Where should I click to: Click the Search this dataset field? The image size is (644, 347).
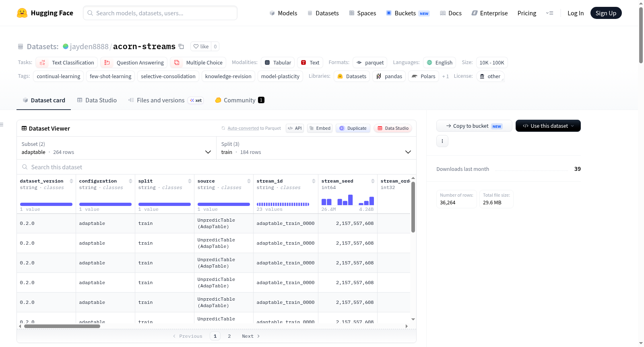tap(217, 167)
